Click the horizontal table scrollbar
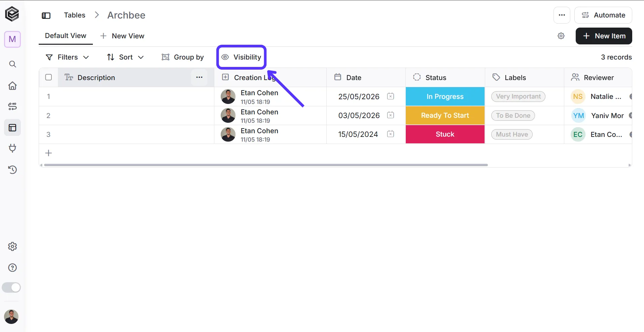The width and height of the screenshot is (644, 332). pos(266,165)
